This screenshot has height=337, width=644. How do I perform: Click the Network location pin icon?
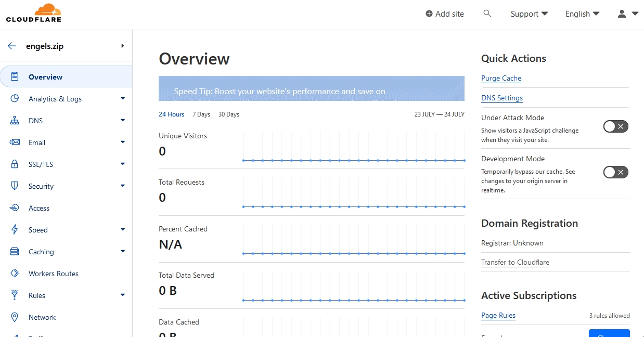(x=15, y=317)
